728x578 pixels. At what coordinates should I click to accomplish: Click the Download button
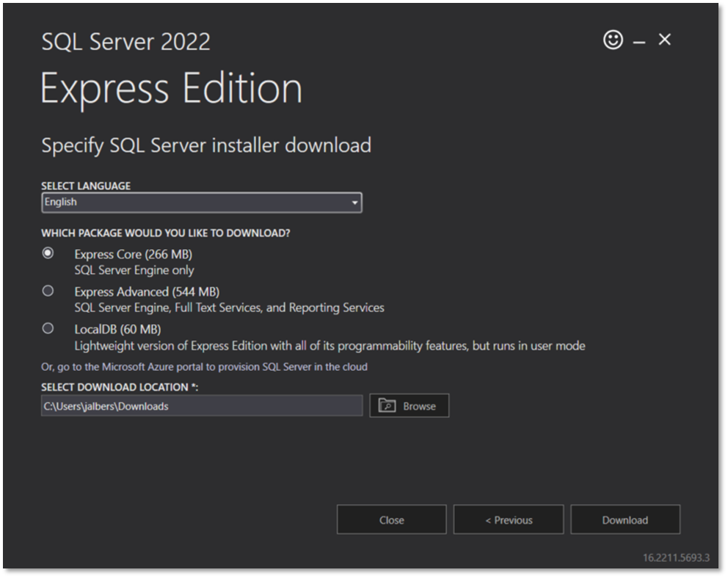(625, 519)
